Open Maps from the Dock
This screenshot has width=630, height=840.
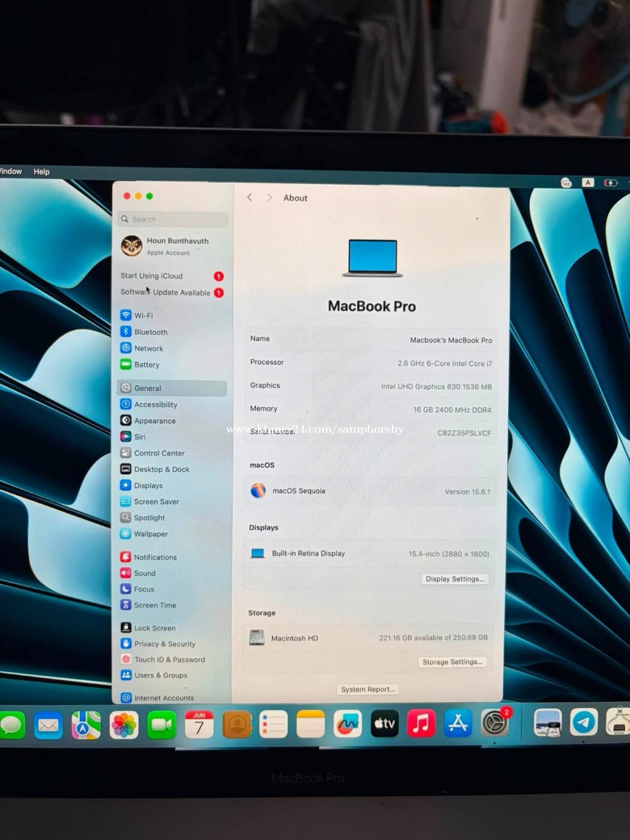86,725
